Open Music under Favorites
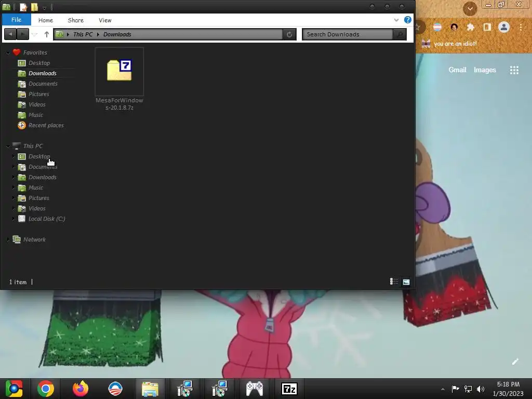 tap(36, 115)
